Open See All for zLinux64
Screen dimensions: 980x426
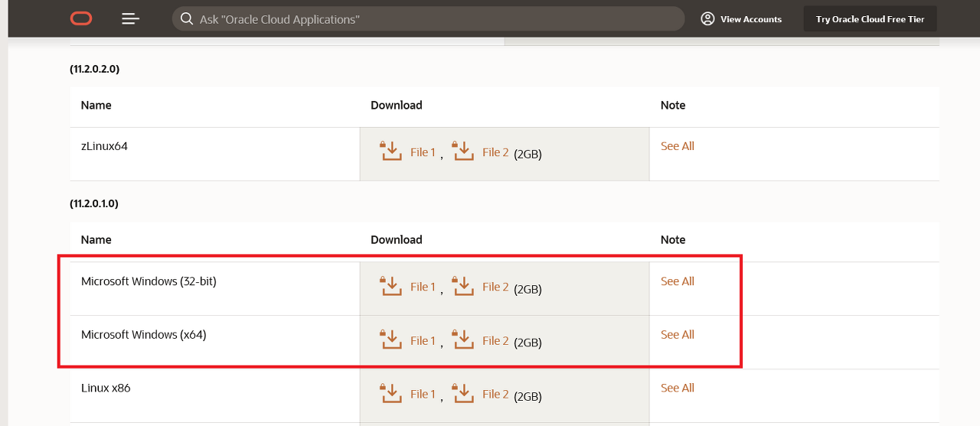(678, 146)
